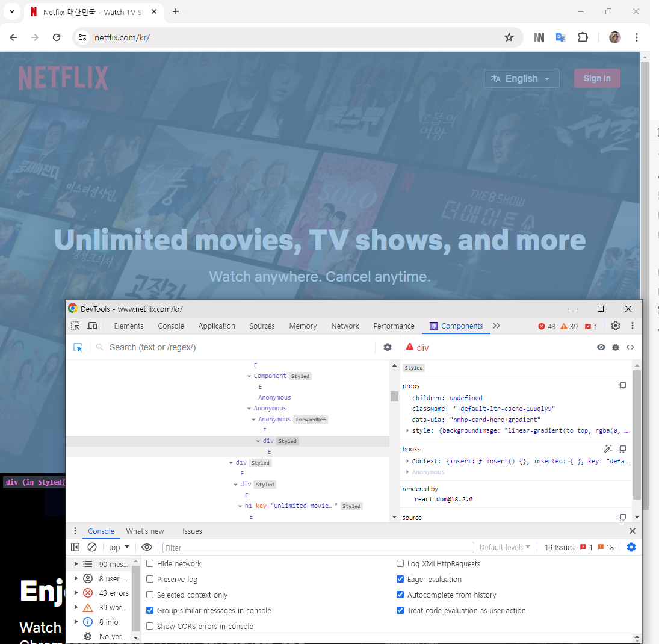Uncheck Autocomplete from history
The height and width of the screenshot is (644, 659).
(400, 595)
